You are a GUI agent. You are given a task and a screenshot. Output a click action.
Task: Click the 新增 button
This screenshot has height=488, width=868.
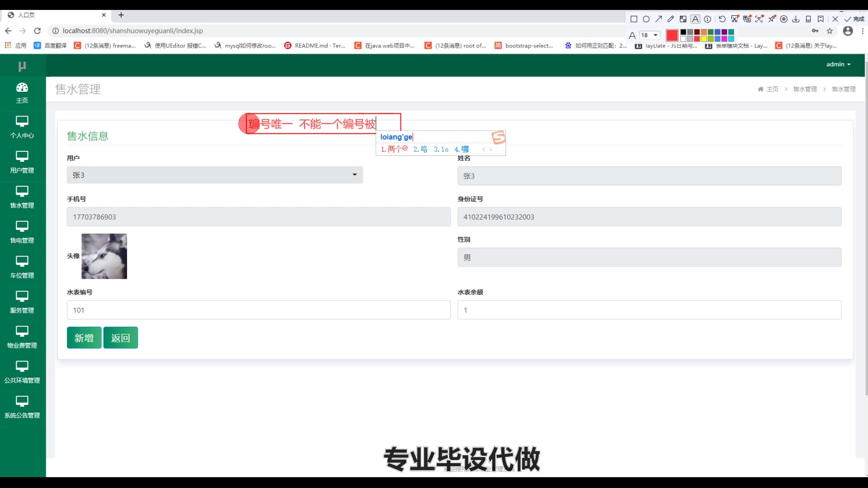[84, 338]
